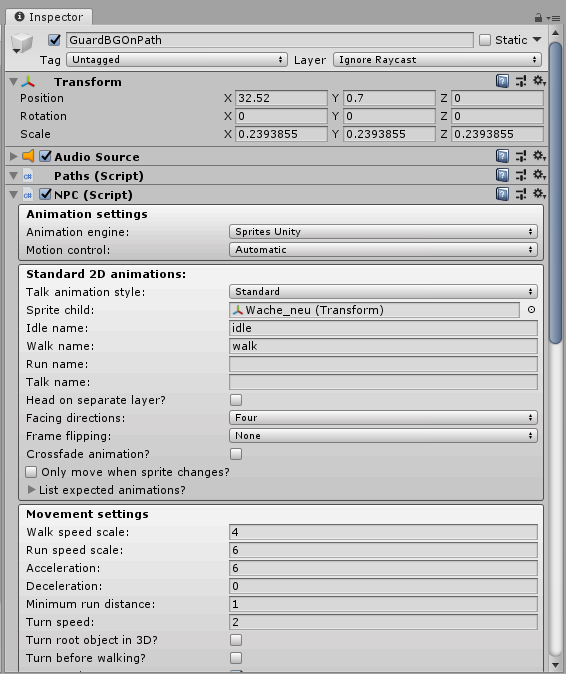Click the GuardBGOnPath name field
Image resolution: width=566 pixels, height=674 pixels.
[x=270, y=40]
